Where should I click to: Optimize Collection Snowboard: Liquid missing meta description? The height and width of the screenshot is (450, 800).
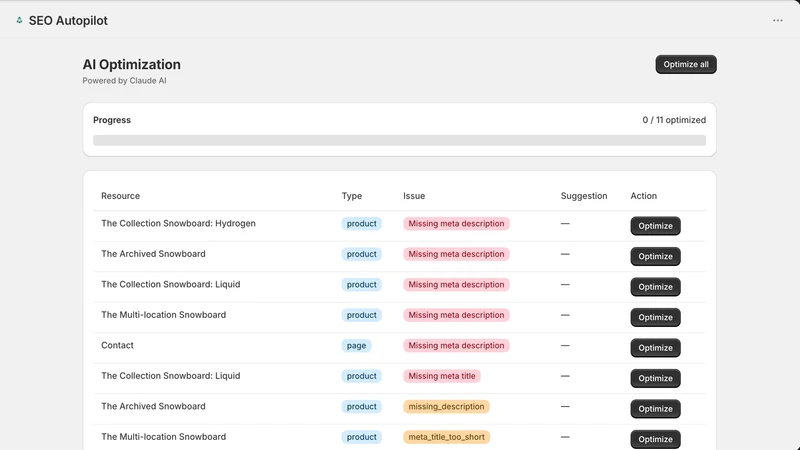click(655, 287)
